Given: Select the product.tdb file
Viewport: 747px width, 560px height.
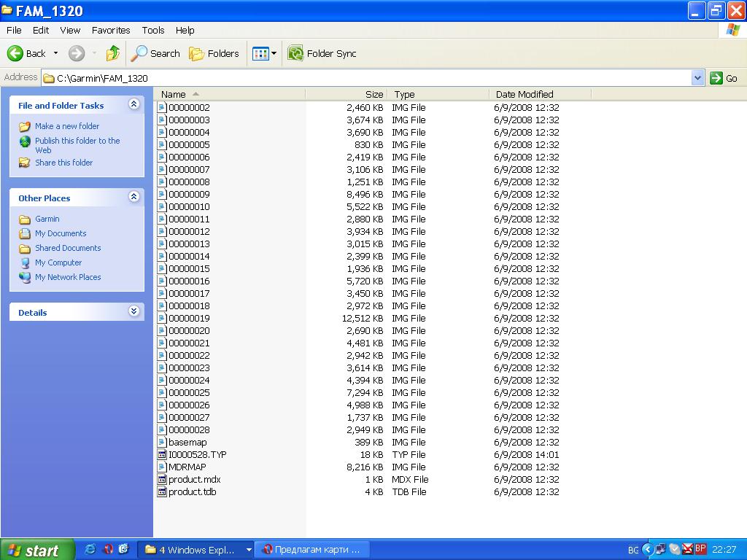Looking at the screenshot, I should pyautogui.click(x=192, y=492).
